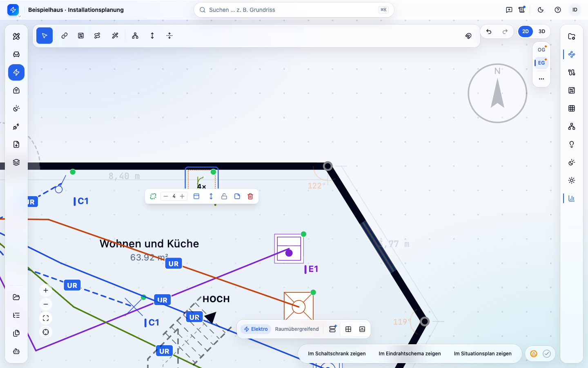The height and width of the screenshot is (368, 588).
Task: Click the orange warning indicator icon
Action: pos(534,354)
